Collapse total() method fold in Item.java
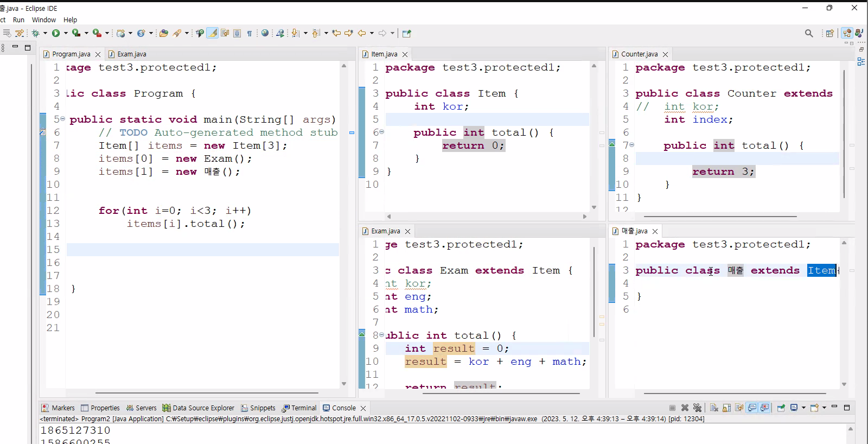The width and height of the screenshot is (868, 444). tap(382, 132)
